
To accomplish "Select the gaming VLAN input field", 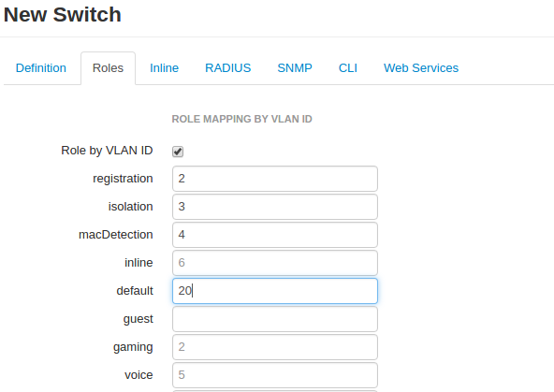I will (x=275, y=347).
